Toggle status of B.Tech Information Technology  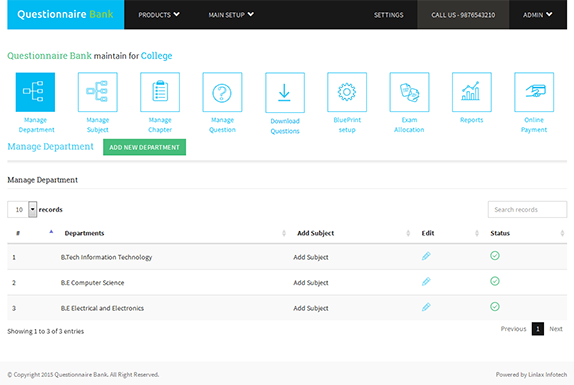tap(495, 256)
